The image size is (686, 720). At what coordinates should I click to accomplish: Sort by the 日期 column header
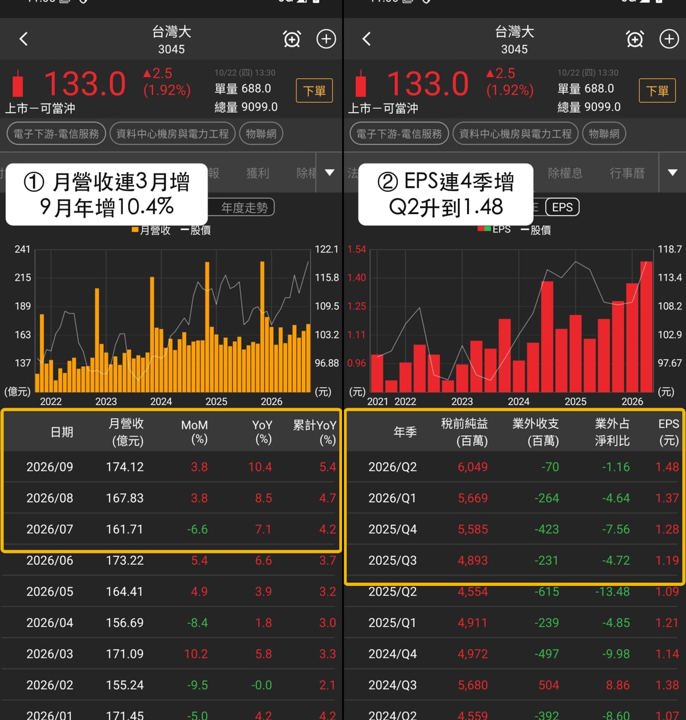[62, 432]
